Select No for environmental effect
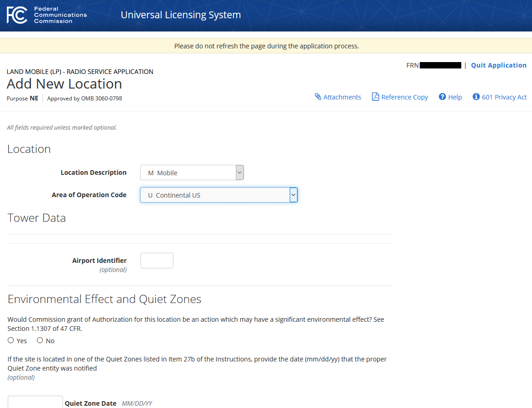The width and height of the screenshot is (532, 408). [40, 340]
